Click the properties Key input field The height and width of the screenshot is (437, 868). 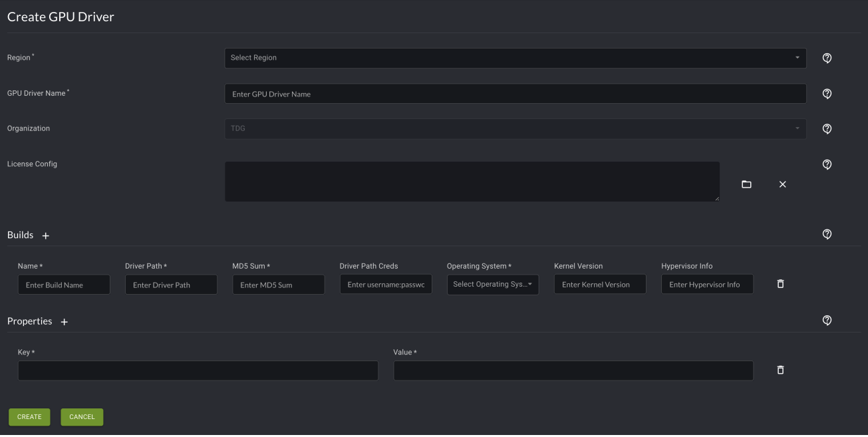point(198,370)
